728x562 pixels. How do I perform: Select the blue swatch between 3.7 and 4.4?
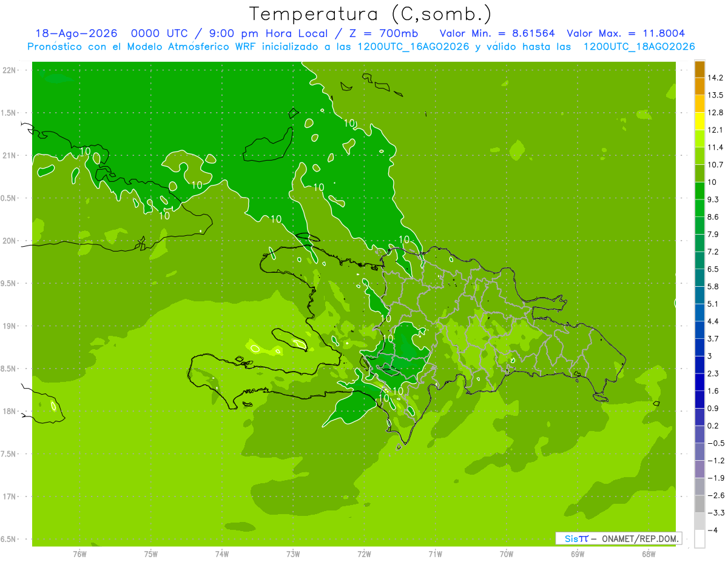tap(699, 330)
